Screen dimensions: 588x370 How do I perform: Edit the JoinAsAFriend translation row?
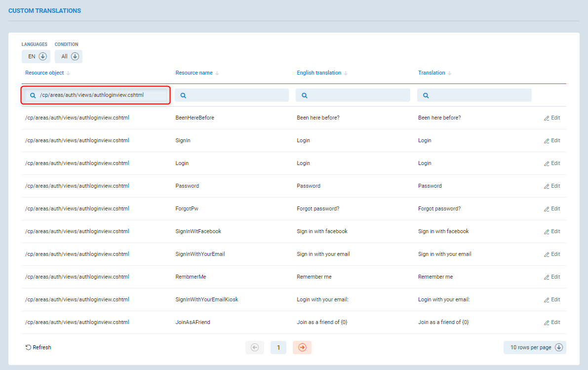click(x=552, y=322)
